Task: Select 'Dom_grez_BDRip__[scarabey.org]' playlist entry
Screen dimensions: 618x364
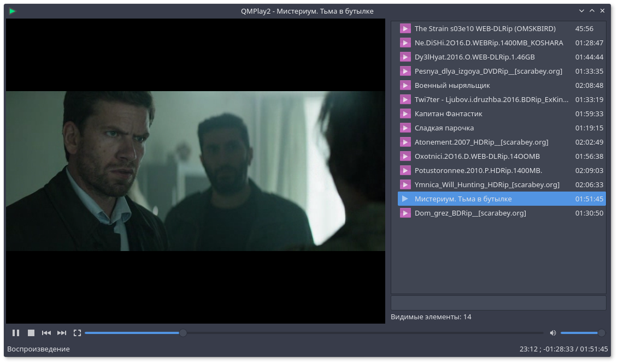Action: coord(502,213)
